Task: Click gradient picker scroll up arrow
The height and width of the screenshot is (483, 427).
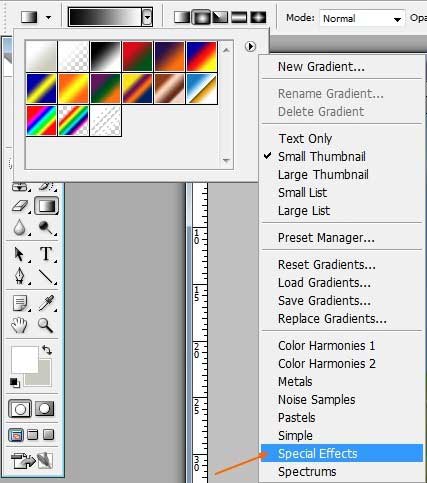Action: click(226, 50)
